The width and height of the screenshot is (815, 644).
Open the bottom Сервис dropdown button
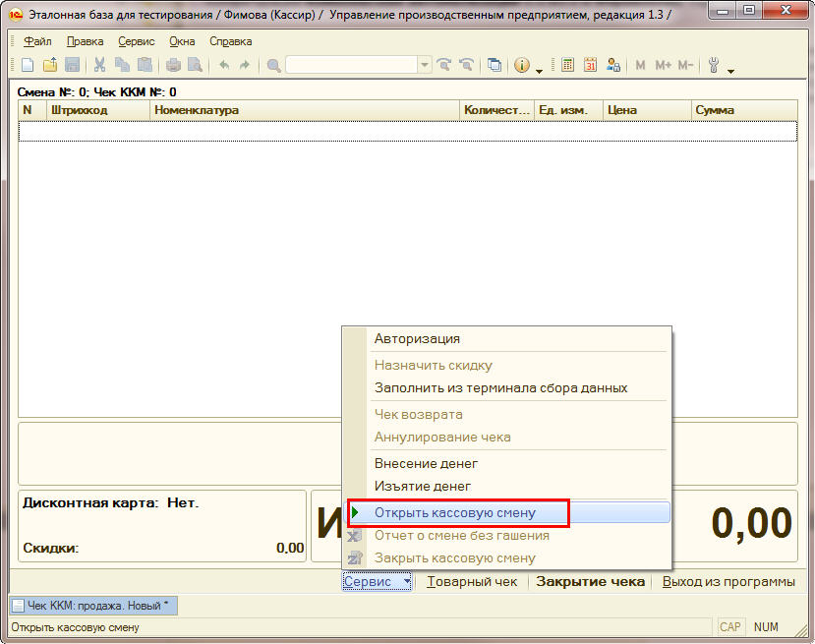pos(377,582)
